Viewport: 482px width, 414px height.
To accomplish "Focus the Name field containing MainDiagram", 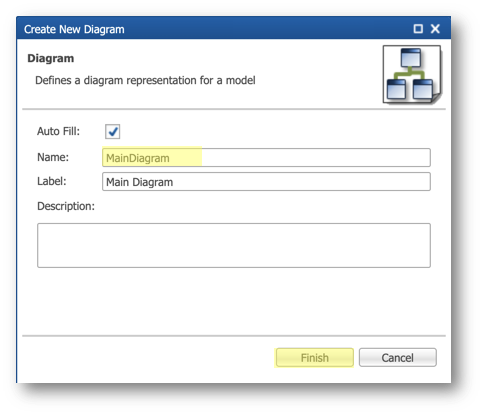I will coord(266,158).
